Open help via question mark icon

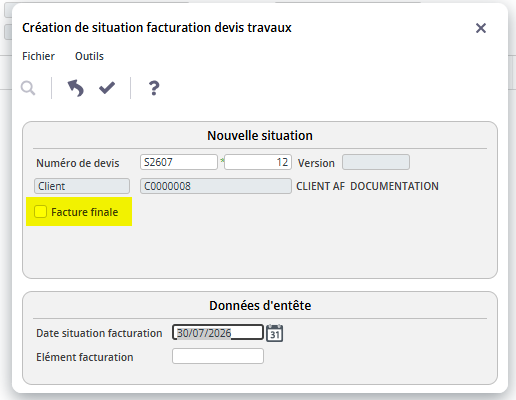point(154,88)
